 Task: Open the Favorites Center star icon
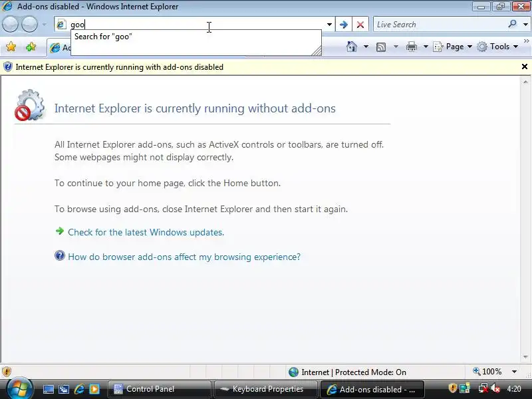pyautogui.click(x=11, y=47)
